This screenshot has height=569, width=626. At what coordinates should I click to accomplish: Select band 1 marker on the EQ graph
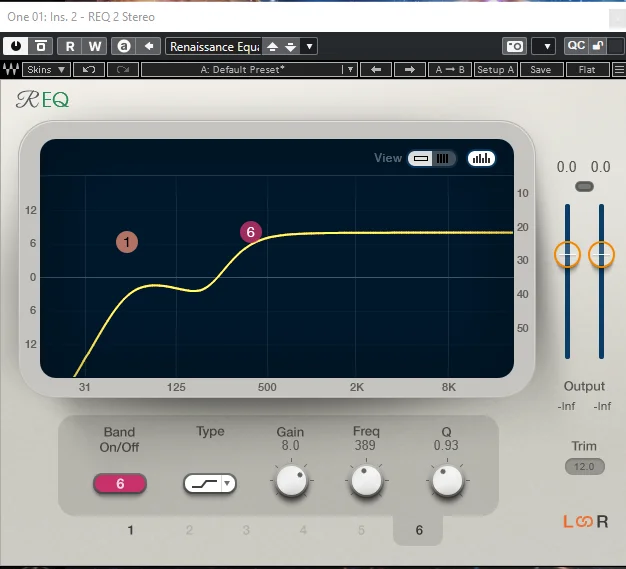pos(127,242)
